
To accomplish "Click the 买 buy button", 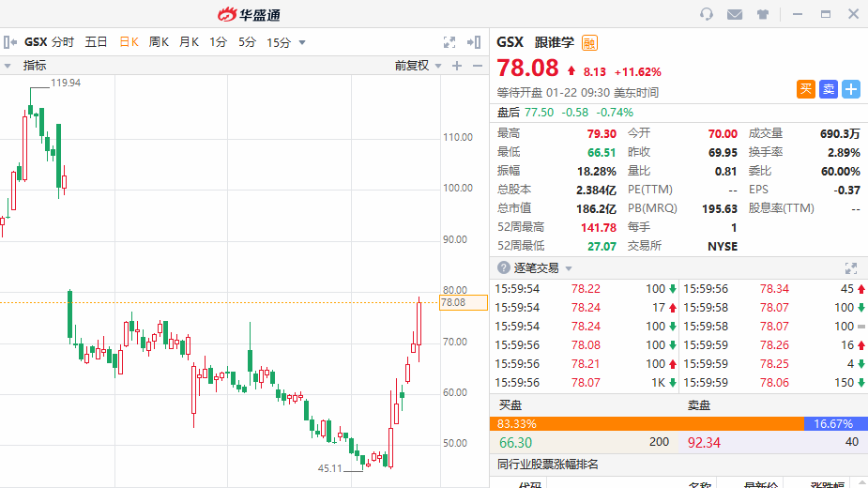I will tap(806, 89).
